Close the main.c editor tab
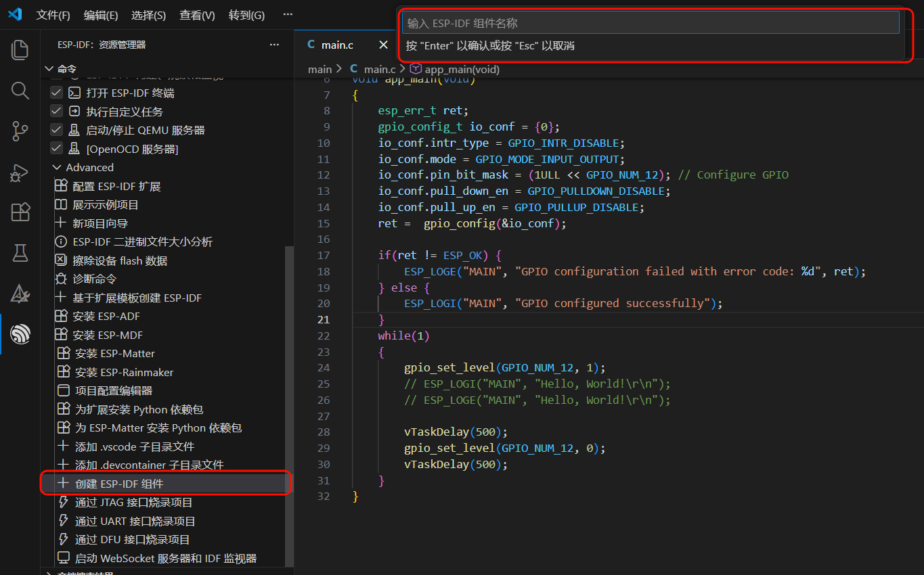Image resolution: width=924 pixels, height=575 pixels. click(x=383, y=45)
